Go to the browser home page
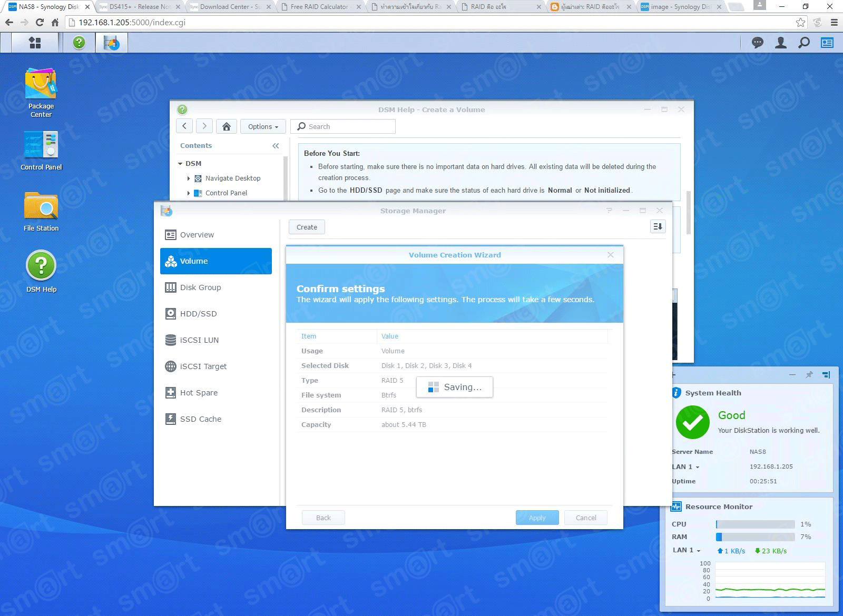The height and width of the screenshot is (616, 843). click(x=55, y=23)
